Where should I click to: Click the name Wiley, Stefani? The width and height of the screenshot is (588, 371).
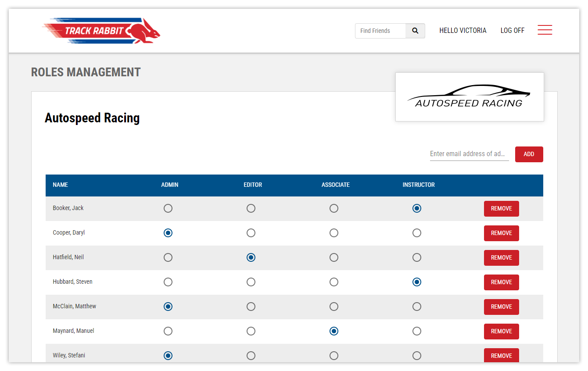69,356
